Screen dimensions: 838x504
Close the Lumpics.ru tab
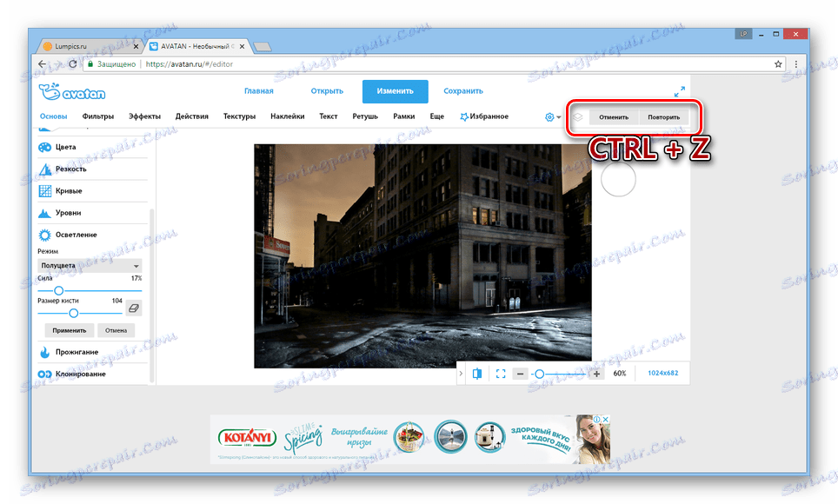coord(136,47)
